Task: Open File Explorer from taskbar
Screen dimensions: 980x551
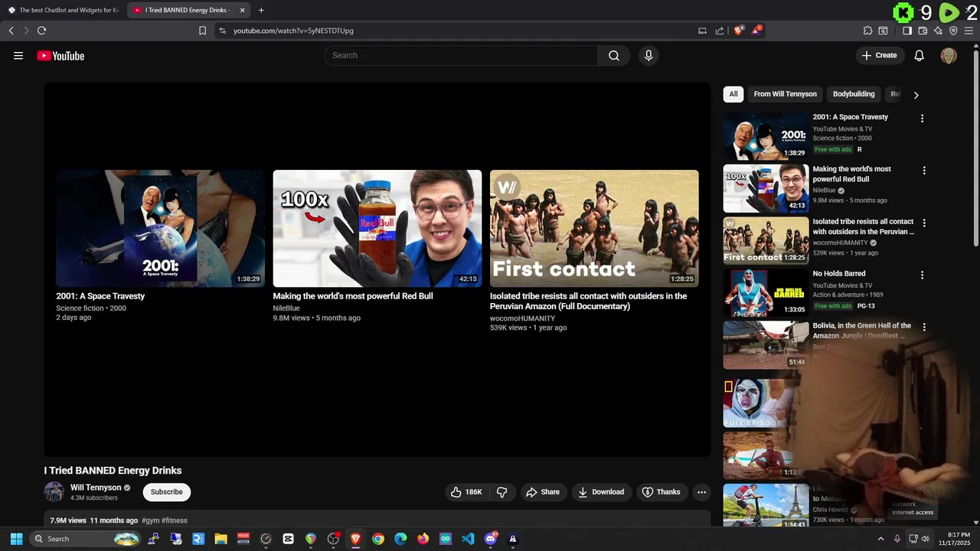Action: (x=220, y=539)
